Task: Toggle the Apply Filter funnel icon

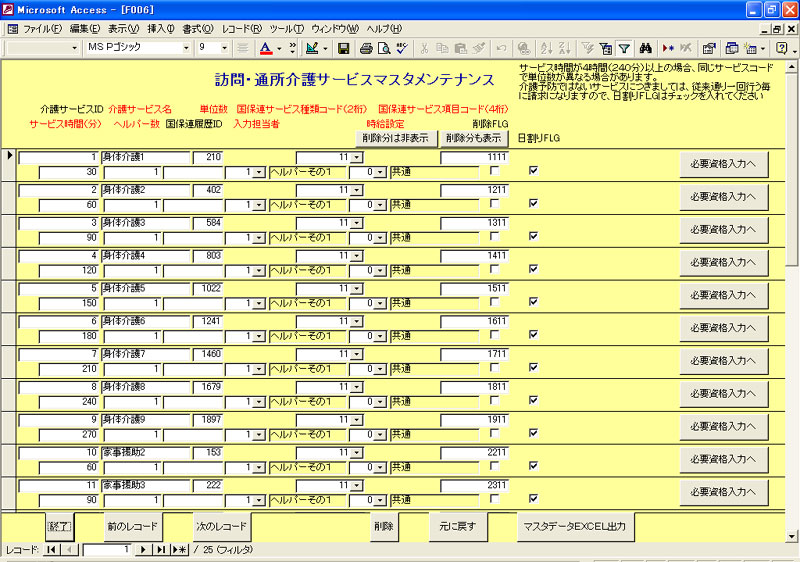Action: tap(624, 48)
